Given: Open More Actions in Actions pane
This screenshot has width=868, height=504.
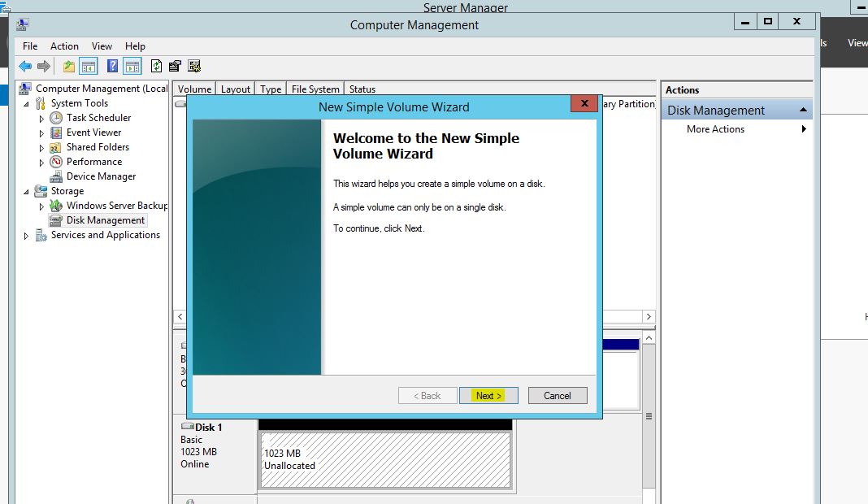Looking at the screenshot, I should click(715, 129).
